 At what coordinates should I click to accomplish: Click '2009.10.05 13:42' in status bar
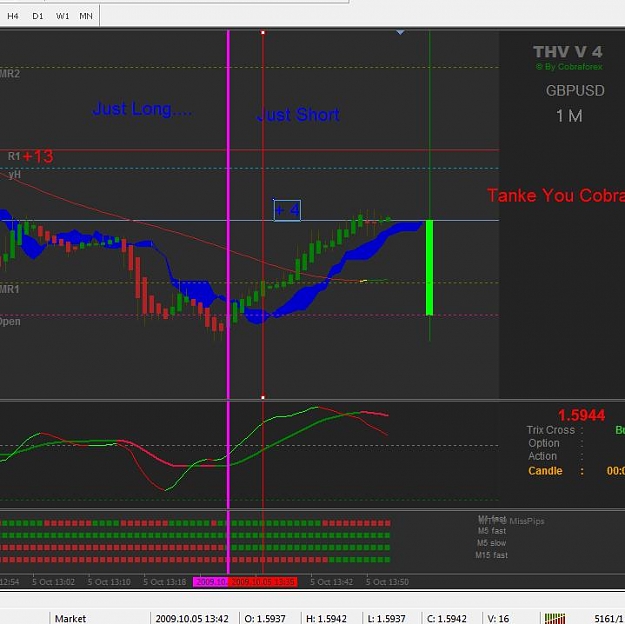click(x=192, y=619)
